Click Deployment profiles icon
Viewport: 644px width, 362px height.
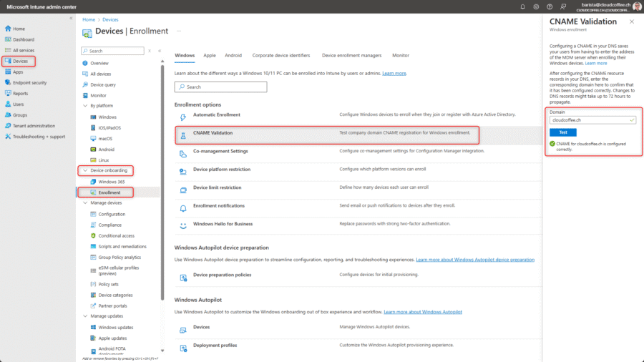(x=183, y=348)
